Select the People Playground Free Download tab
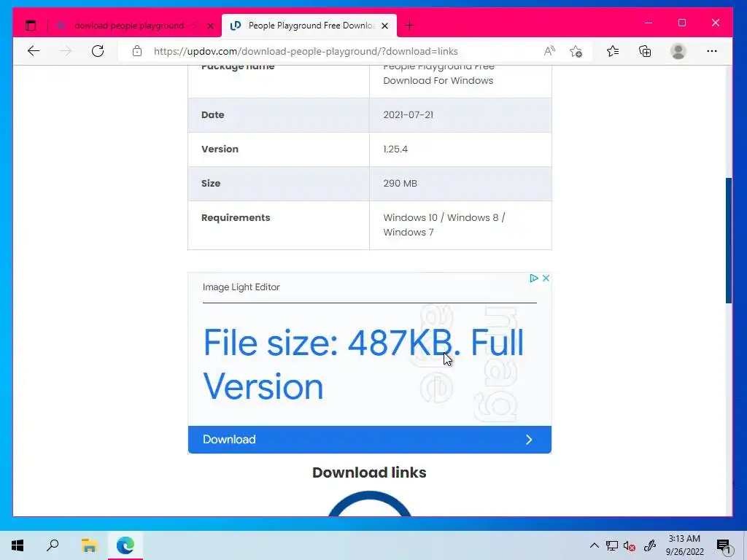Viewport: 747px width, 560px height. 309,26
